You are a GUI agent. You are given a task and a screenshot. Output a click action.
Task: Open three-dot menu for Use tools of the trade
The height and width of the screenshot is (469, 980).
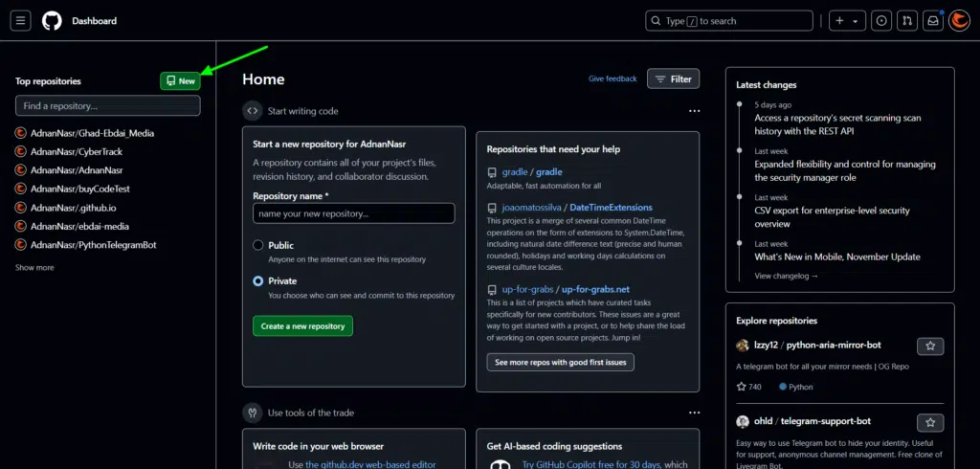tap(695, 413)
